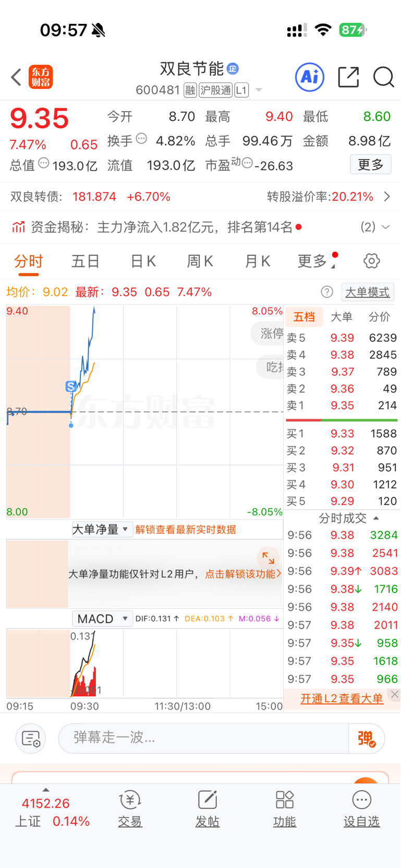This screenshot has height=868, width=401.
Task: Switch to the 月K tab
Action: [x=257, y=261]
